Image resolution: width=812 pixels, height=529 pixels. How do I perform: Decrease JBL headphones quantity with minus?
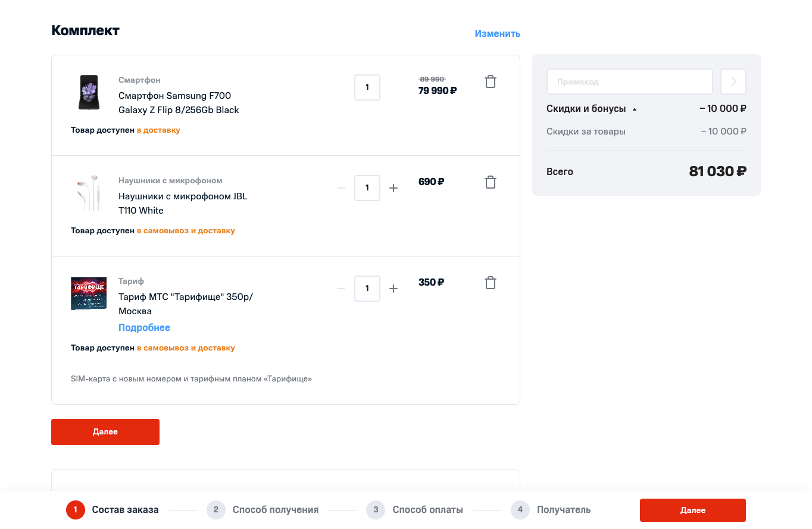pos(341,188)
